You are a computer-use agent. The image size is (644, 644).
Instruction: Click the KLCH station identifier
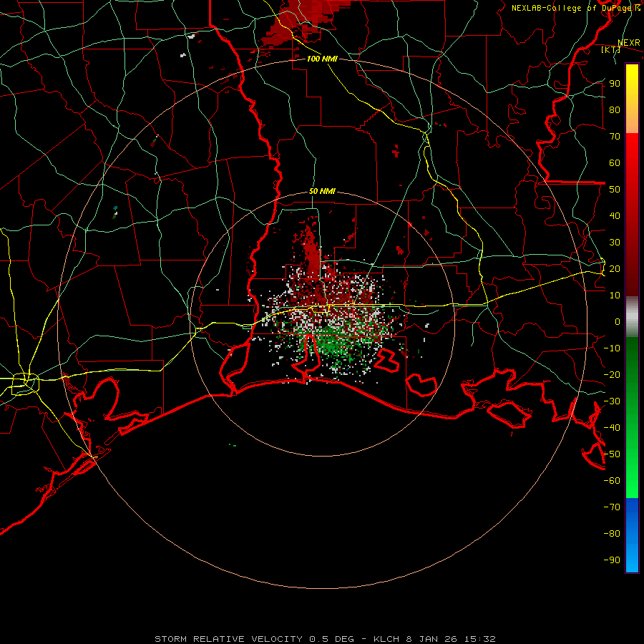[x=386, y=639]
